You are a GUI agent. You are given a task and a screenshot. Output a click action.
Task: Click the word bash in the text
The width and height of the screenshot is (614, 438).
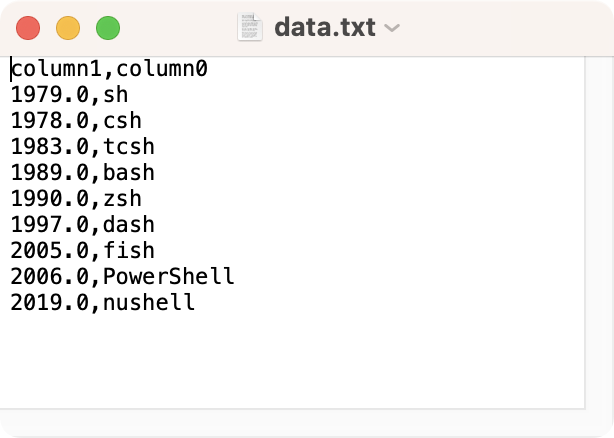coord(128,173)
